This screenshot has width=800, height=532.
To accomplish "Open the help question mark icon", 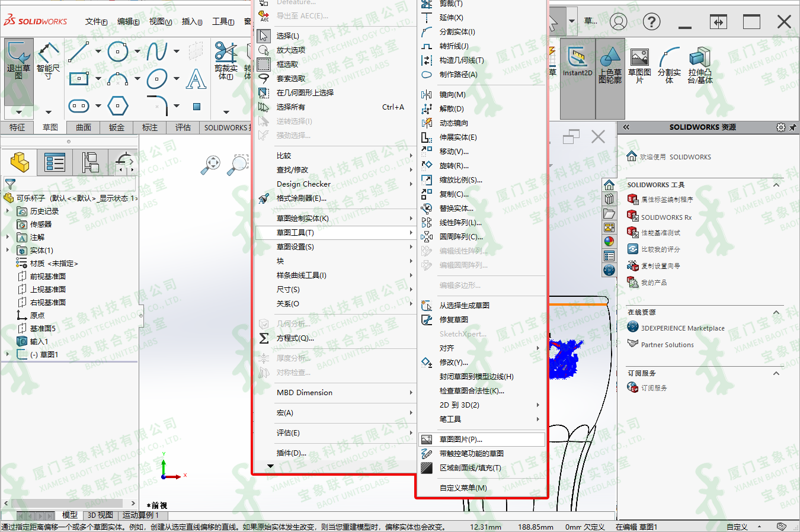I will (x=651, y=22).
